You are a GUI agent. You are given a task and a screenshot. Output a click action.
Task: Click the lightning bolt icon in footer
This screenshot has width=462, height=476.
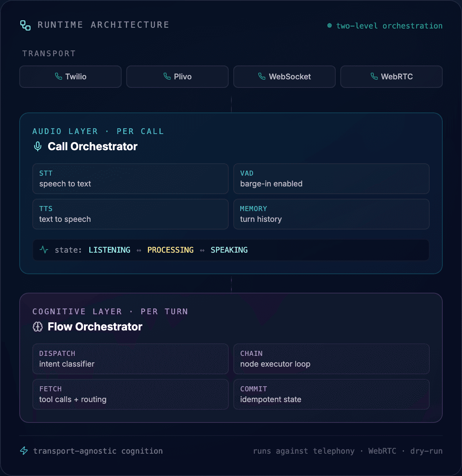coord(24,451)
